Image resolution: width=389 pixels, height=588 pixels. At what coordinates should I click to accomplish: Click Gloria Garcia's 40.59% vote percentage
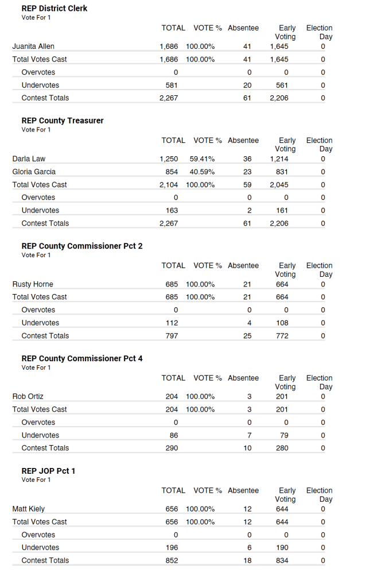[202, 172]
